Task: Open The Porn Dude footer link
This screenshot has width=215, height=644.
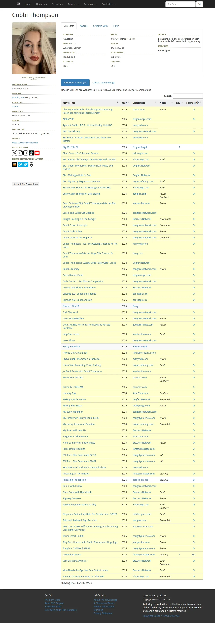Action: coord(53,600)
